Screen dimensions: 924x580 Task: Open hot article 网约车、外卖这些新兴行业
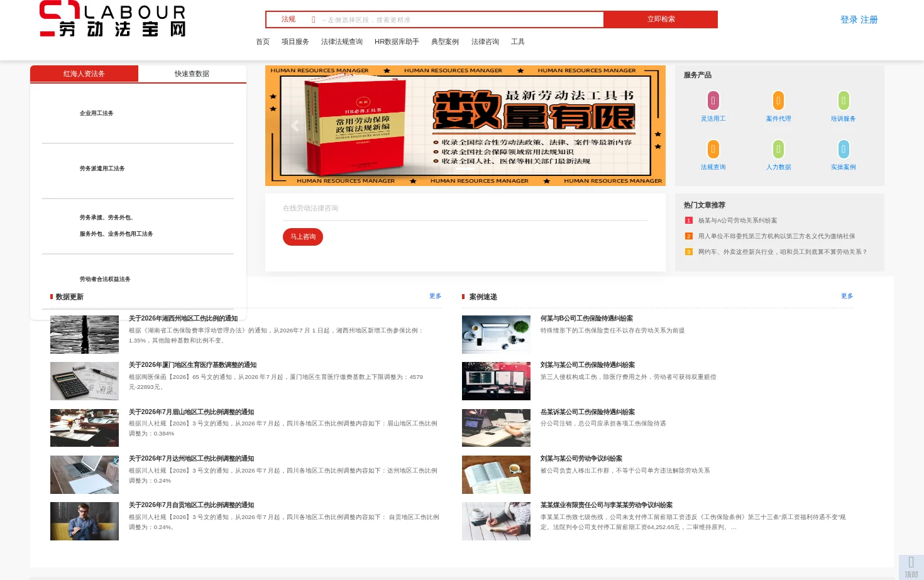pos(783,252)
